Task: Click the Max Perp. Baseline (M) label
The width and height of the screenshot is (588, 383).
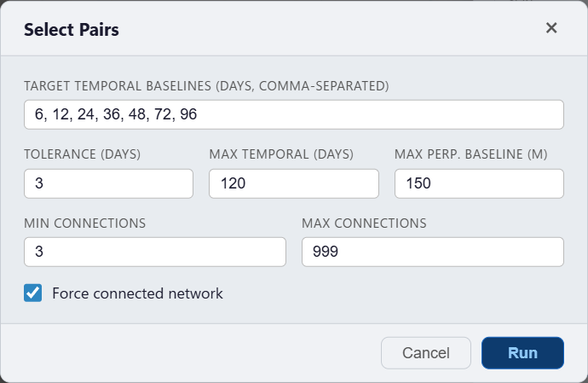Action: point(470,154)
